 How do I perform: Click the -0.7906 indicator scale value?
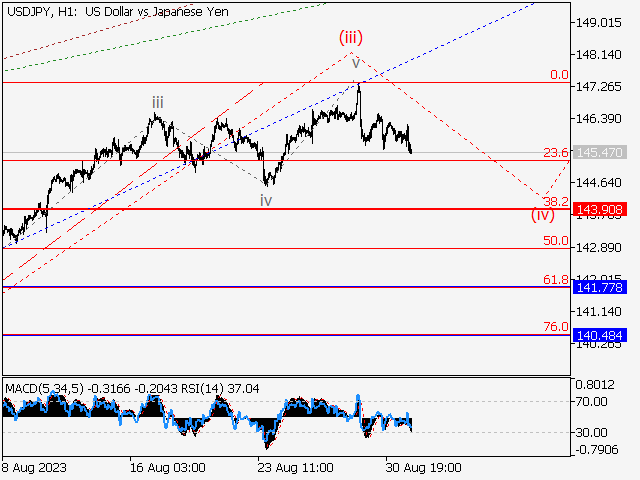[597, 450]
